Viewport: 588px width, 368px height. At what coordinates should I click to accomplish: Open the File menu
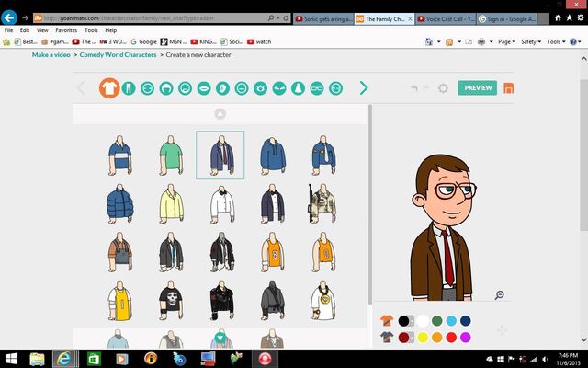(x=8, y=30)
